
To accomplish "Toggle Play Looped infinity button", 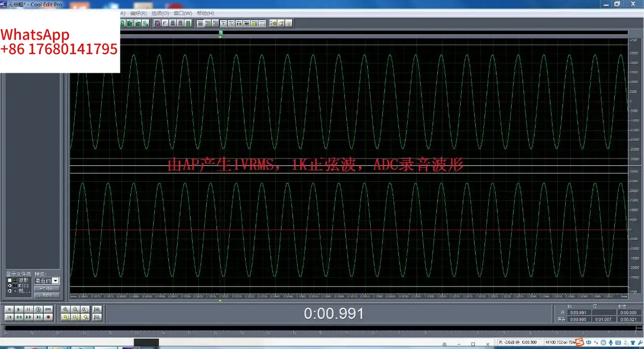I will [x=48, y=310].
